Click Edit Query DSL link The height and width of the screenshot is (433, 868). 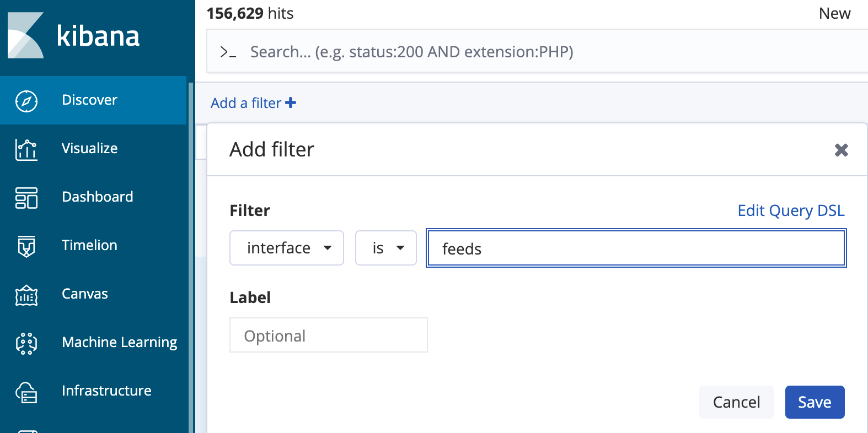791,210
